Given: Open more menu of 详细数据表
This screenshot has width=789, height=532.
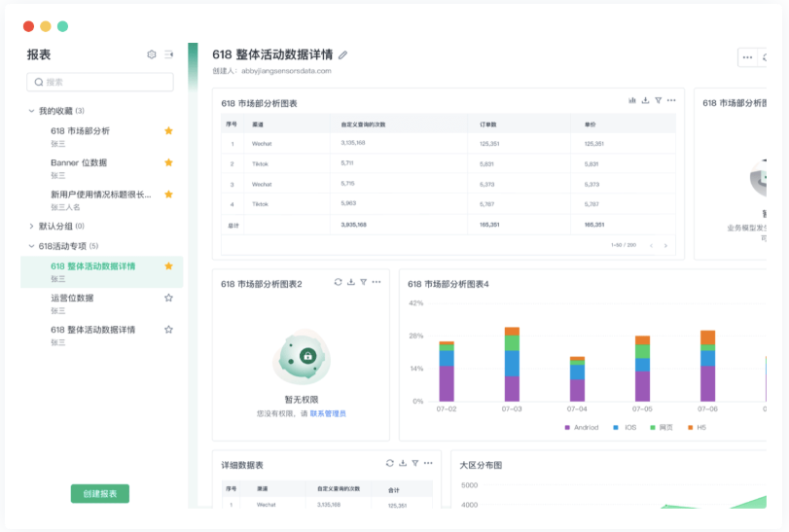Looking at the screenshot, I should [x=428, y=463].
